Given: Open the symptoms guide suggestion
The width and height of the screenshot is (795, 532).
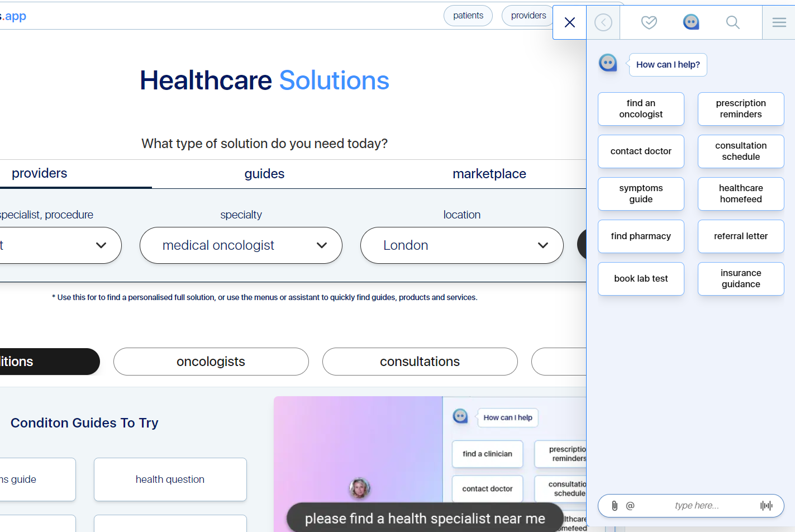Looking at the screenshot, I should point(641,194).
